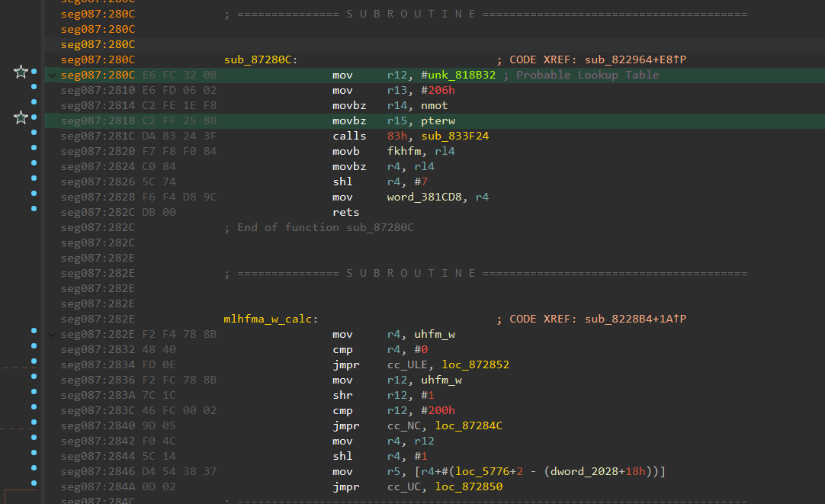Toggle breakpoint dot at seg087:2820 line
This screenshot has width=825, height=504.
34,147
